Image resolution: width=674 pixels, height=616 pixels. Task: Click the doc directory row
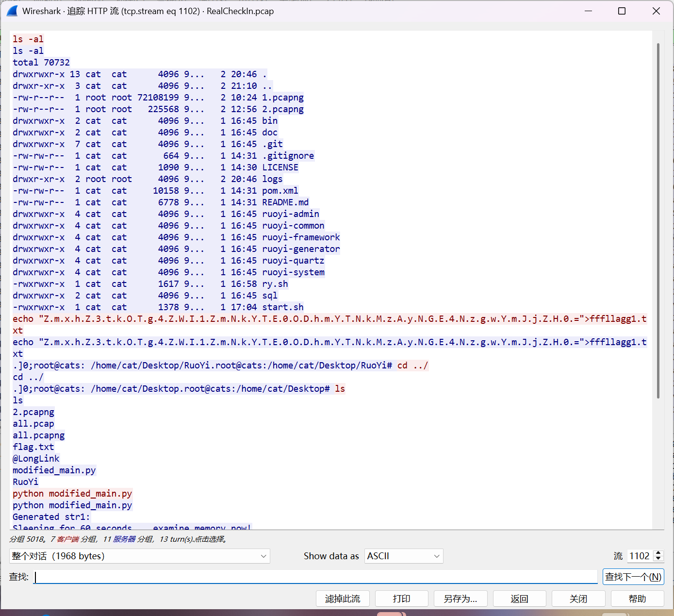pos(145,132)
